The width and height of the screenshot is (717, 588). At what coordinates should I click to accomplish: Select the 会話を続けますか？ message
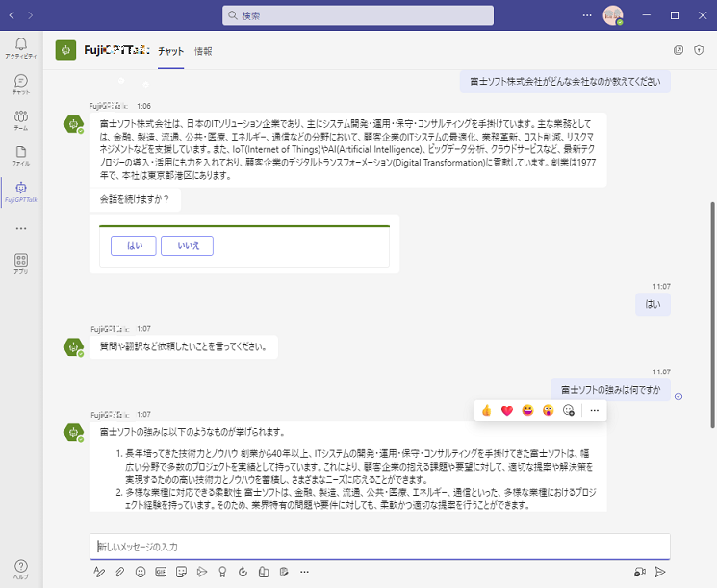135,199
